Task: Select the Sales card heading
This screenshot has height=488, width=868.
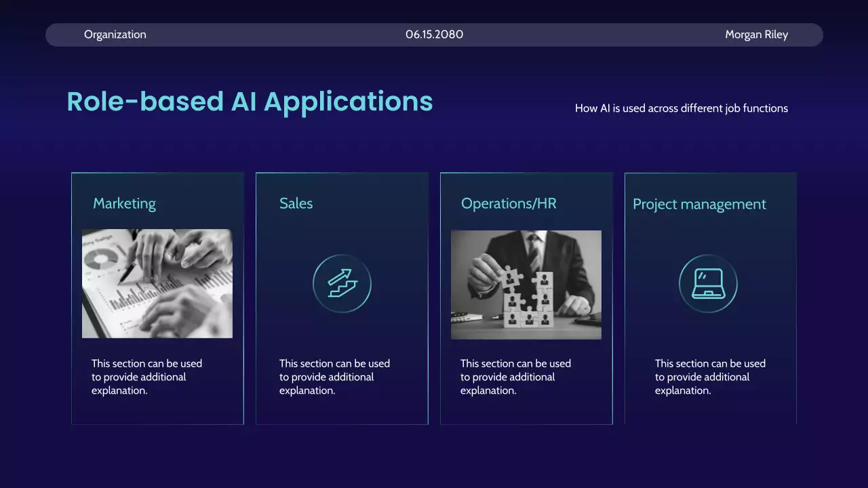Action: 296,203
